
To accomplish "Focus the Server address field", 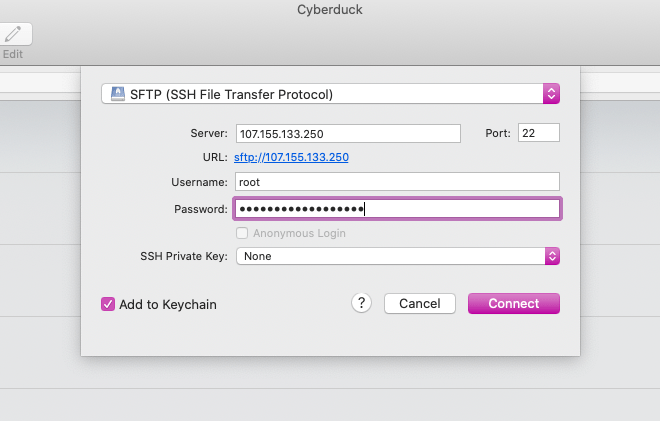I will pos(348,133).
